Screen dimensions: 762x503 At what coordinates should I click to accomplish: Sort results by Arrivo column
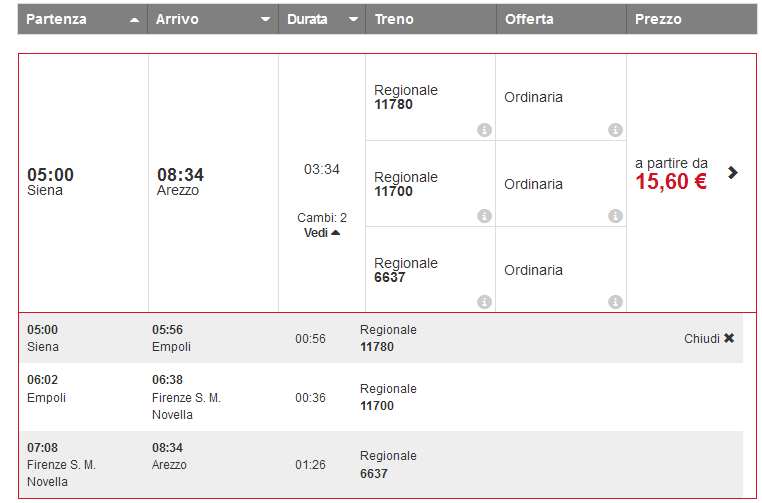212,19
